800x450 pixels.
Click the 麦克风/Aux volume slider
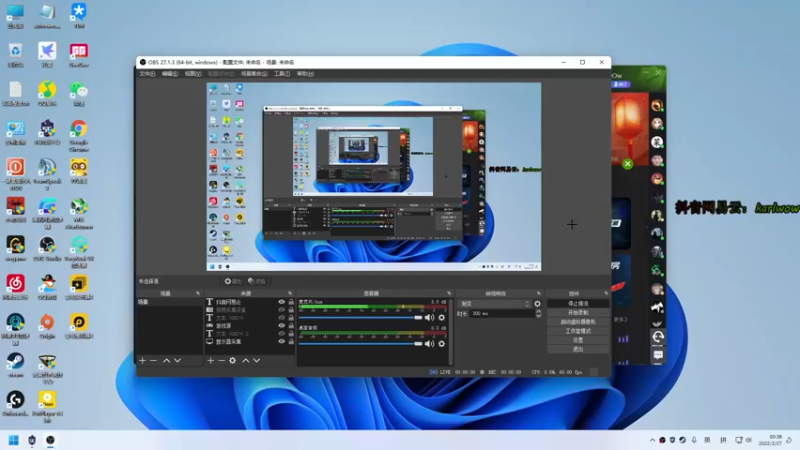(x=360, y=317)
